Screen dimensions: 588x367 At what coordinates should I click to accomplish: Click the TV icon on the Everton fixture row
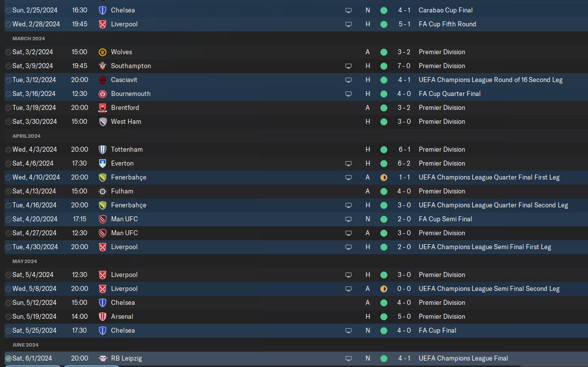coord(349,164)
